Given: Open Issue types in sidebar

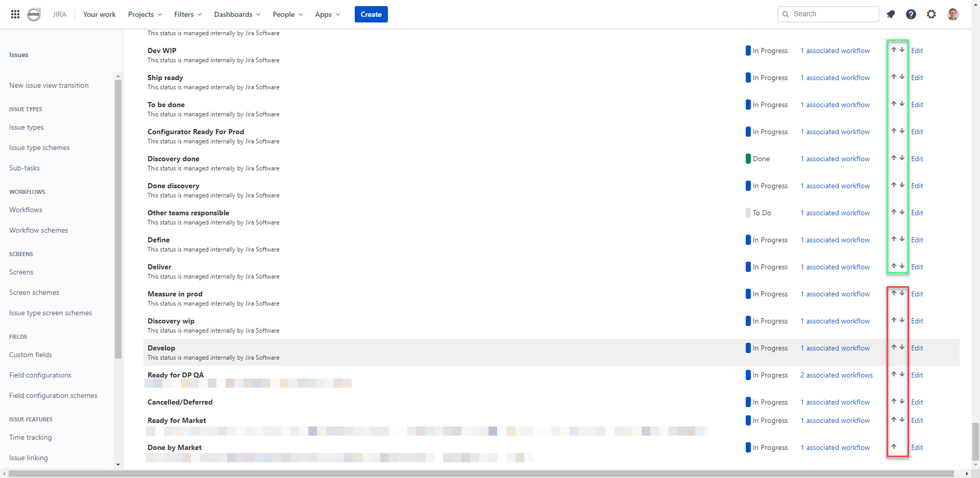Looking at the screenshot, I should coord(27,127).
